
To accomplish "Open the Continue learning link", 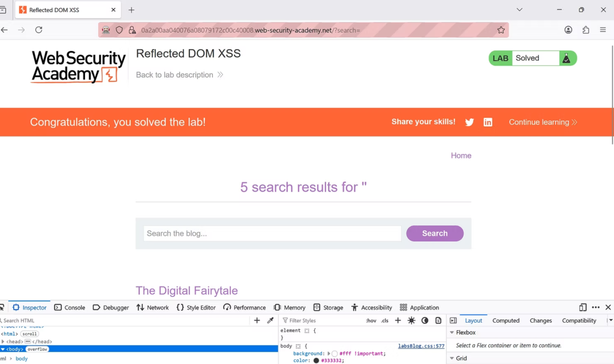I will point(543,122).
